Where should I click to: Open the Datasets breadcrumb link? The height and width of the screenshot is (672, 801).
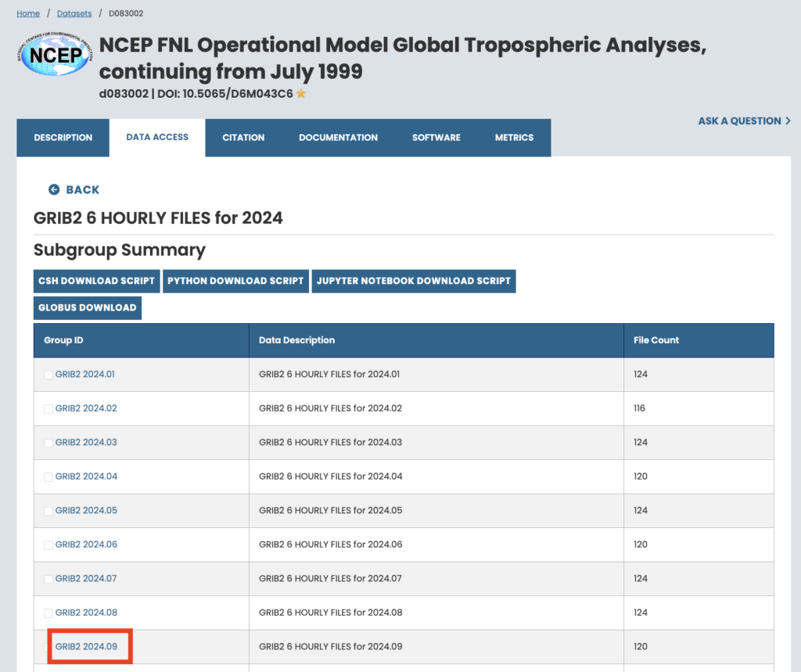(74, 13)
